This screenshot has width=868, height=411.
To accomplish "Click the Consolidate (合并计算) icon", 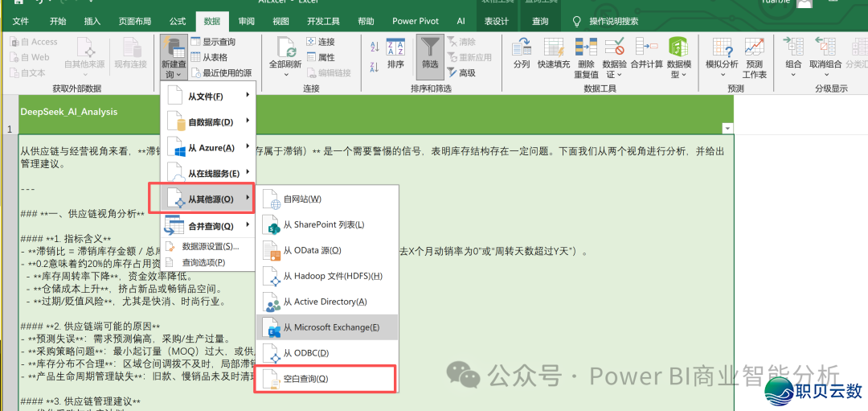I will (x=646, y=47).
